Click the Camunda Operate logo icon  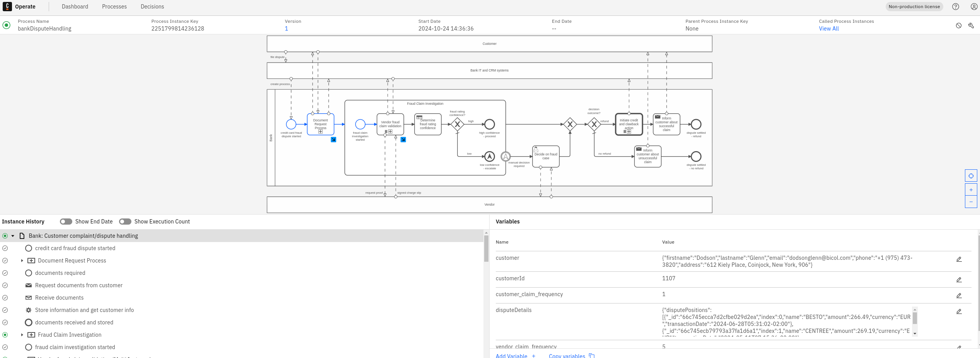coord(7,7)
